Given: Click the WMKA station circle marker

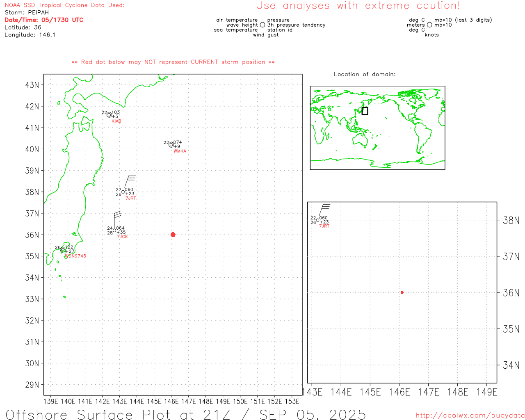Looking at the screenshot, I should click(171, 145).
